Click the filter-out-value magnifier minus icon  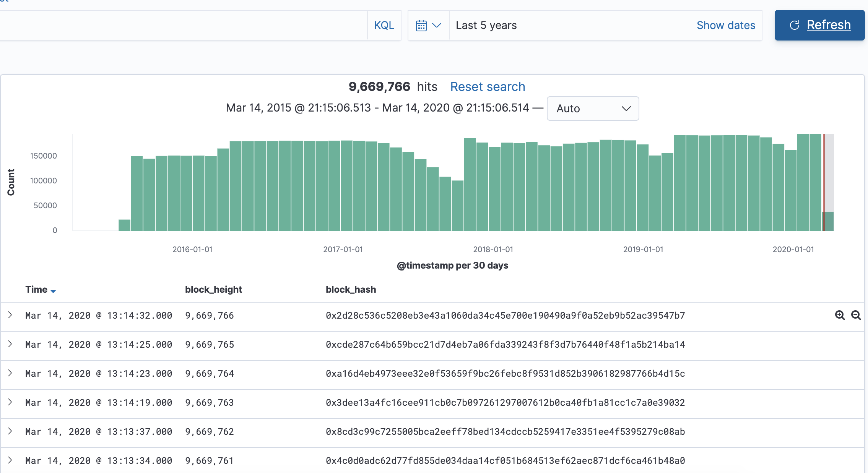(856, 315)
